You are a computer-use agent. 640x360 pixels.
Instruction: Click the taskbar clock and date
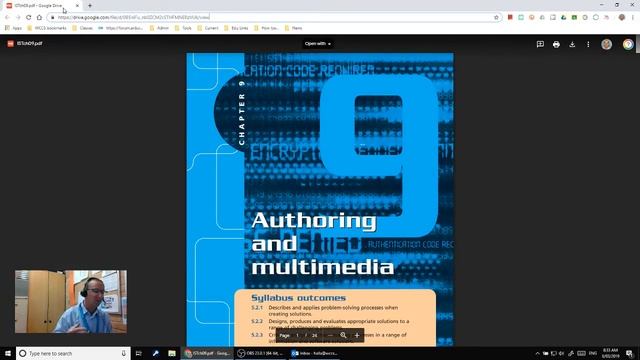[x=610, y=353]
